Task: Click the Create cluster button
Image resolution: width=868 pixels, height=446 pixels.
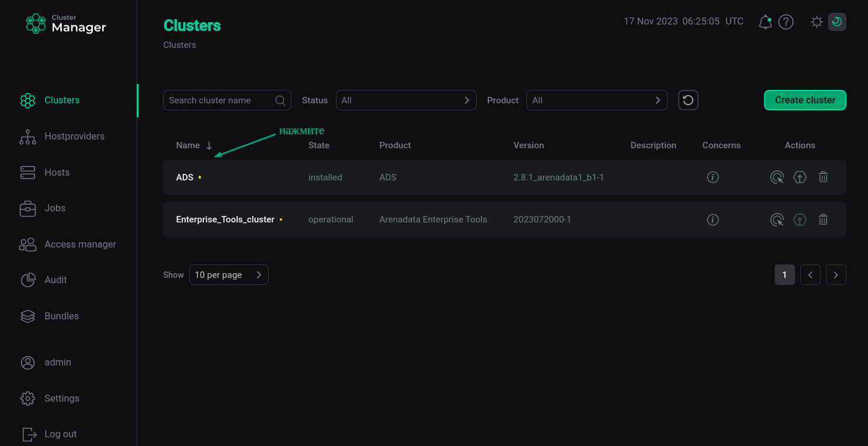Action: [x=805, y=100]
